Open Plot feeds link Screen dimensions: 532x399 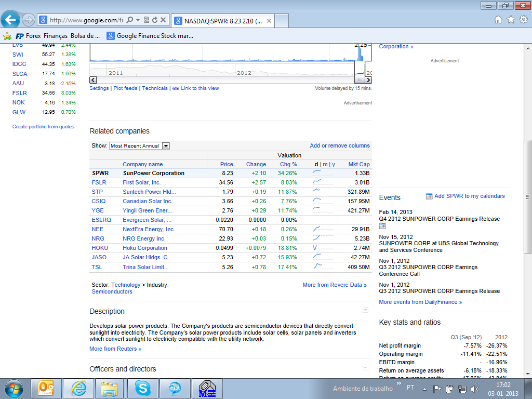[125, 88]
